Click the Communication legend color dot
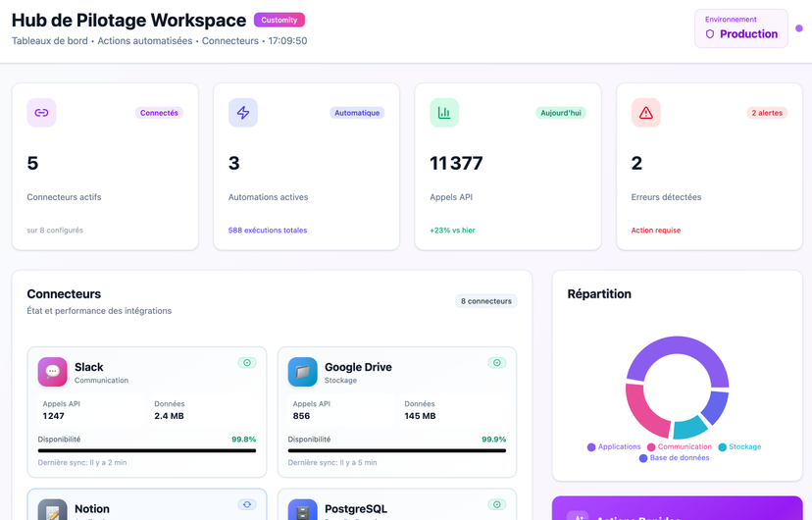 tap(651, 447)
